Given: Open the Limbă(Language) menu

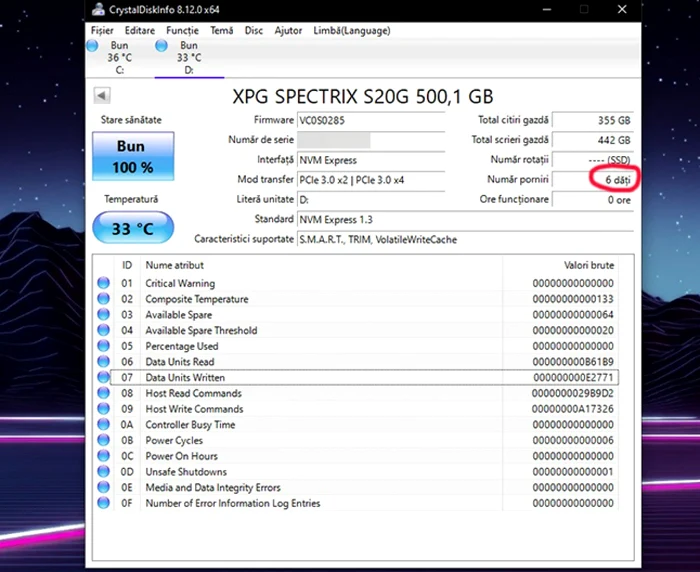Looking at the screenshot, I should click(351, 30).
